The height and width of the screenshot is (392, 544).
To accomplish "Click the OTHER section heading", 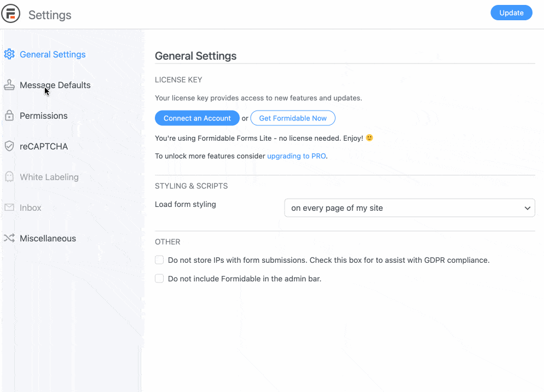I will click(167, 242).
